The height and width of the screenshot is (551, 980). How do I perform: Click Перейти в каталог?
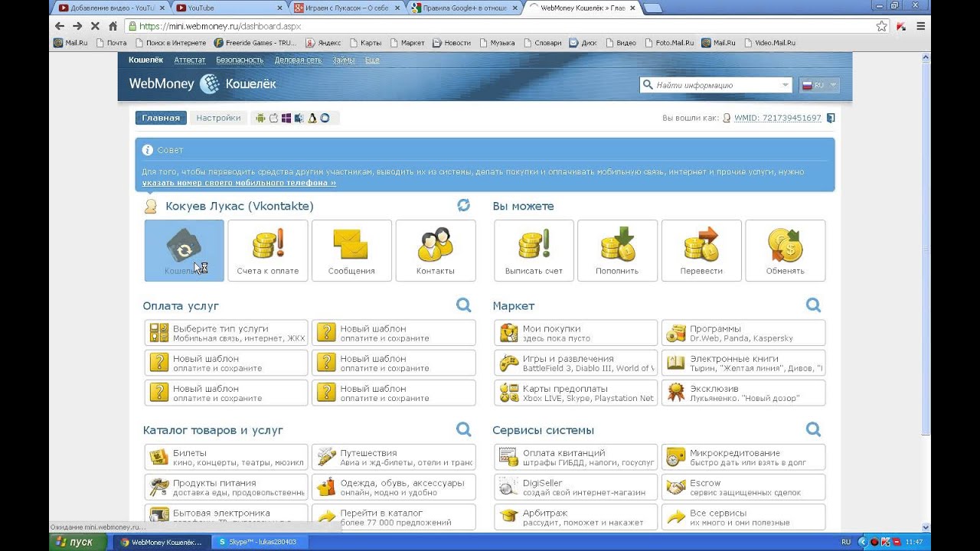[394, 517]
